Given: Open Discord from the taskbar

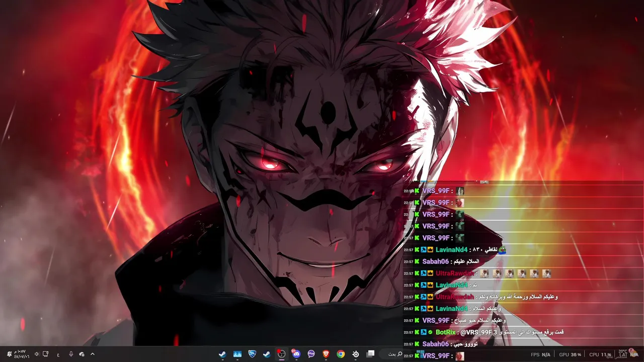Looking at the screenshot, I should click(296, 354).
